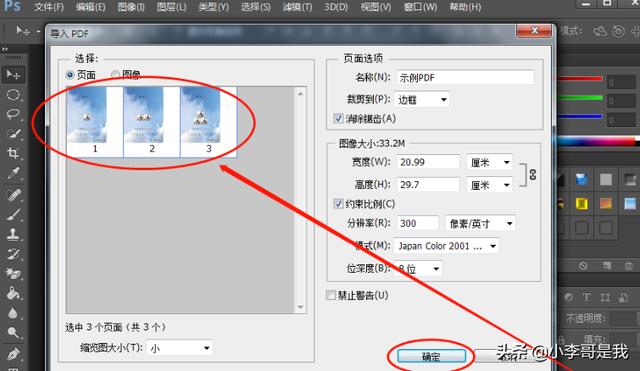Open the 缩览图大小(T) dropdown
Image resolution: width=640 pixels, height=371 pixels.
(x=180, y=348)
